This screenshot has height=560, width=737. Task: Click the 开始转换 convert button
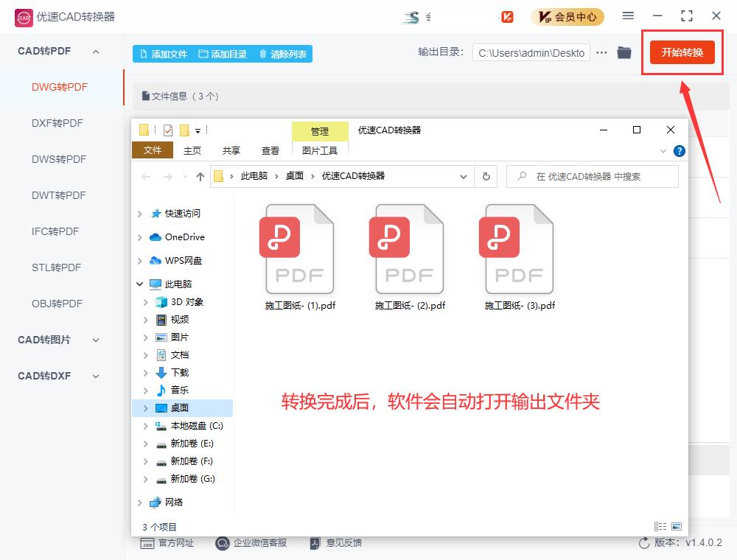tap(682, 53)
